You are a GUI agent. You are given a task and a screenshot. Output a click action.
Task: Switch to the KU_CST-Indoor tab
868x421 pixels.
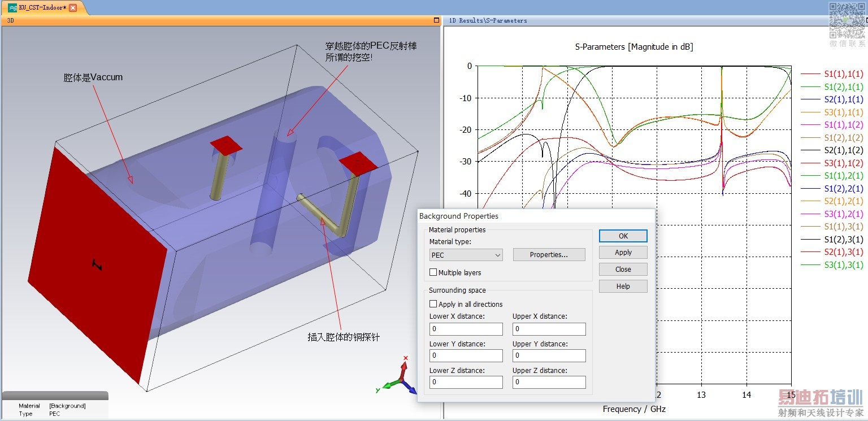(42, 8)
